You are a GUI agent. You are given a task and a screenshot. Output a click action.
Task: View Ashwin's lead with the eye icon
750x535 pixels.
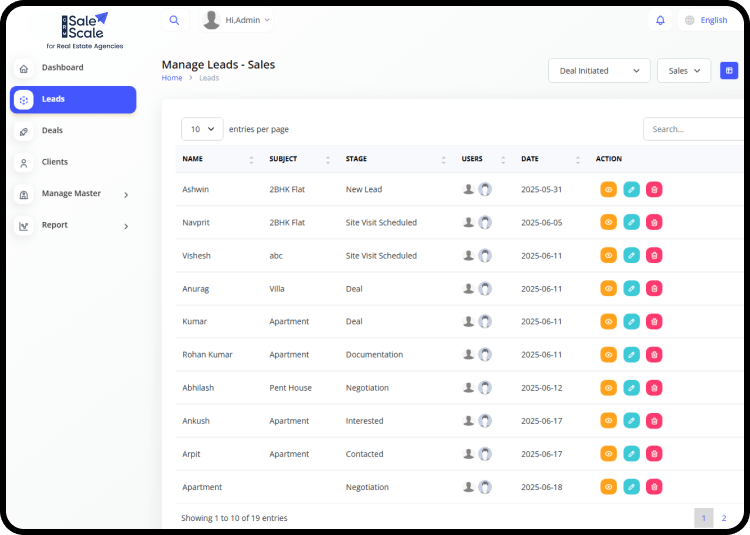tap(608, 189)
